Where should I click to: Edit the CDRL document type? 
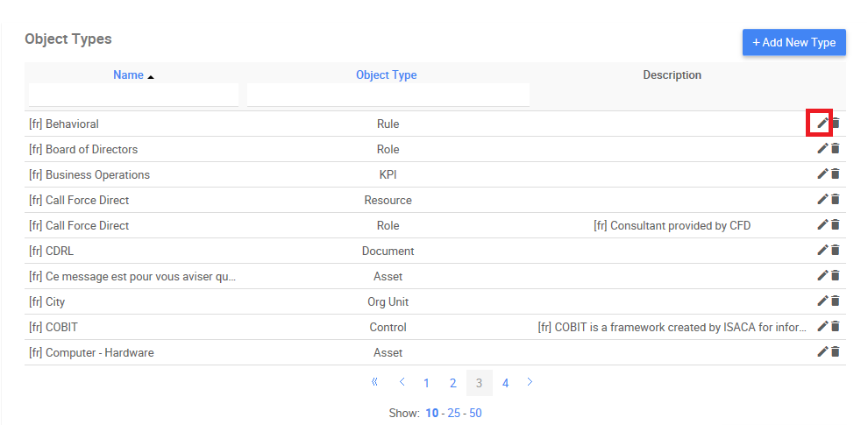822,251
